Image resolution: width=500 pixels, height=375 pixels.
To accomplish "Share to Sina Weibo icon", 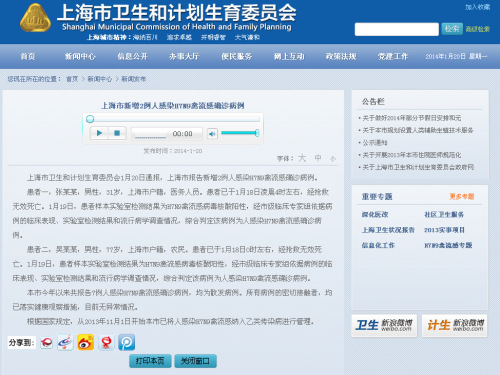I will point(86,342).
